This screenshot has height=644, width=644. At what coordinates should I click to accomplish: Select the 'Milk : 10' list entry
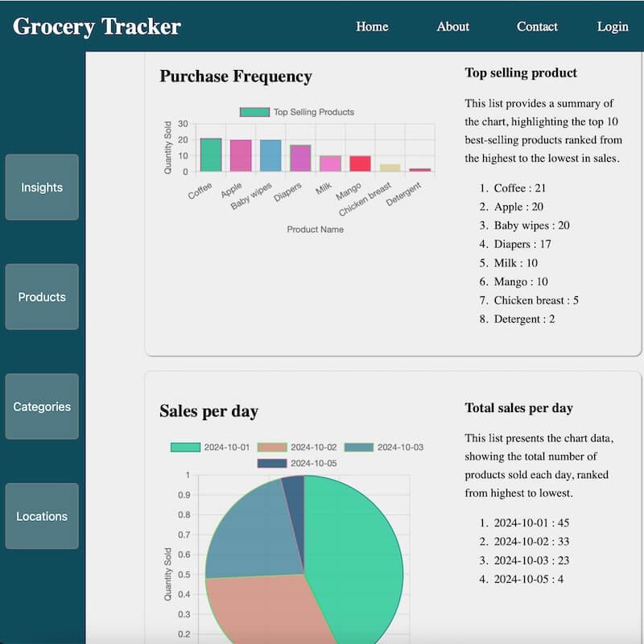(x=515, y=263)
